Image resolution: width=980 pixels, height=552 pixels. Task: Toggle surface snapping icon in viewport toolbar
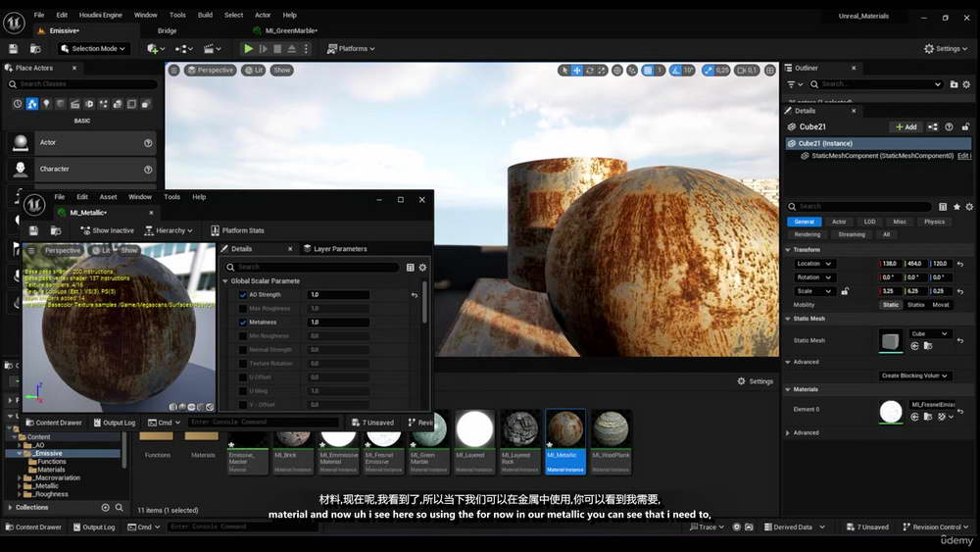pyautogui.click(x=632, y=70)
